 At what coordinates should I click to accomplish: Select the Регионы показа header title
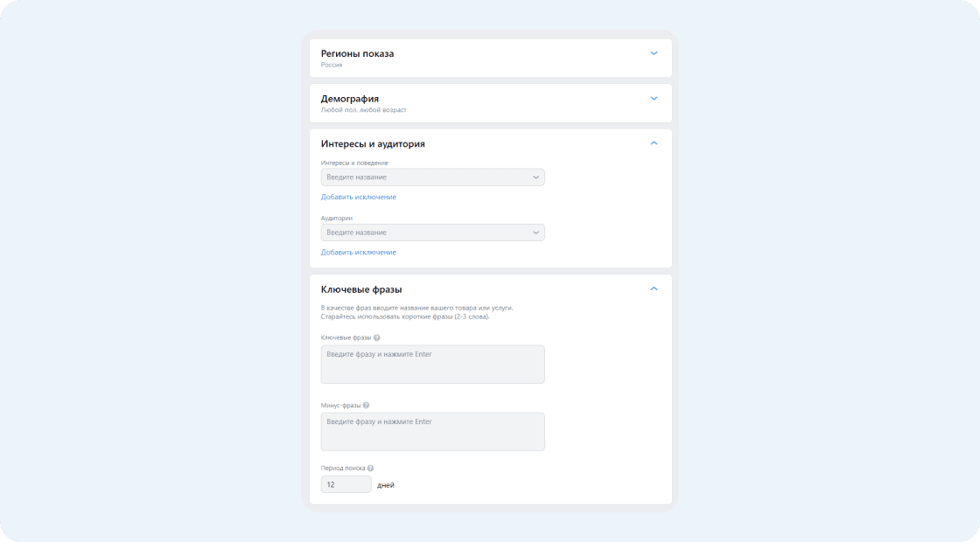(x=358, y=53)
